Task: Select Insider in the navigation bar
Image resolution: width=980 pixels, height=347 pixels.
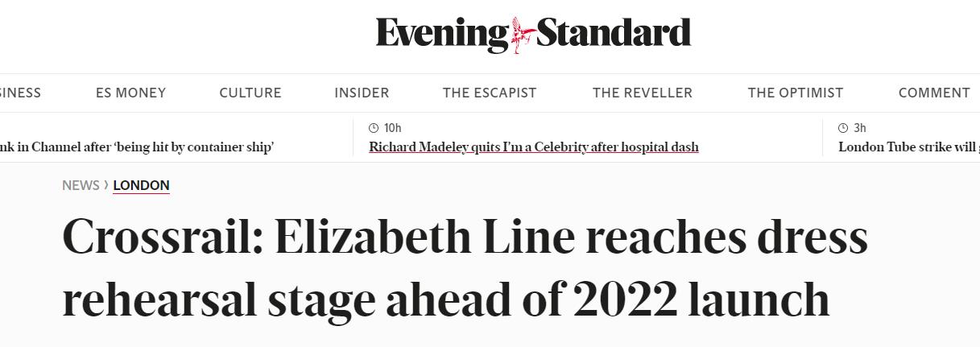Action: (x=362, y=93)
